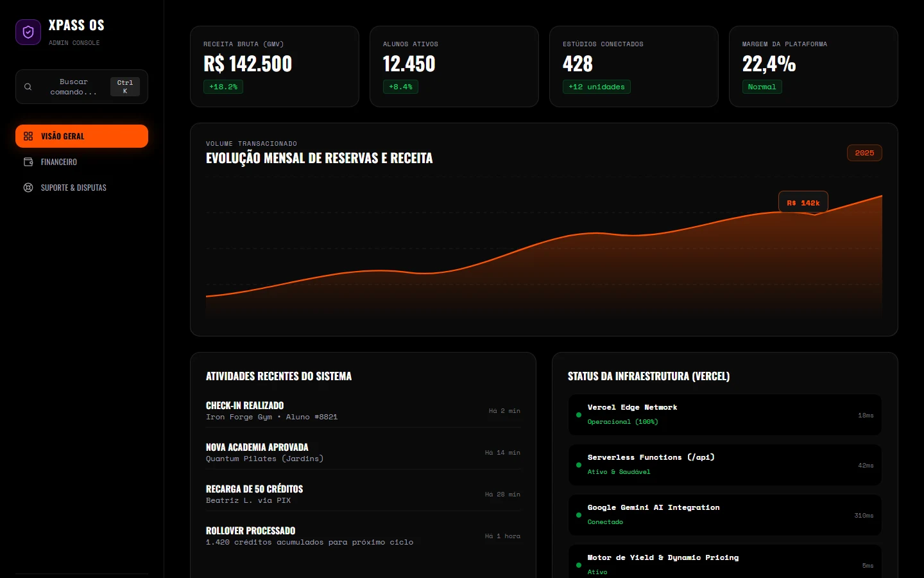Click the 428 connected studios value
Image resolution: width=924 pixels, height=578 pixels.
coord(577,64)
